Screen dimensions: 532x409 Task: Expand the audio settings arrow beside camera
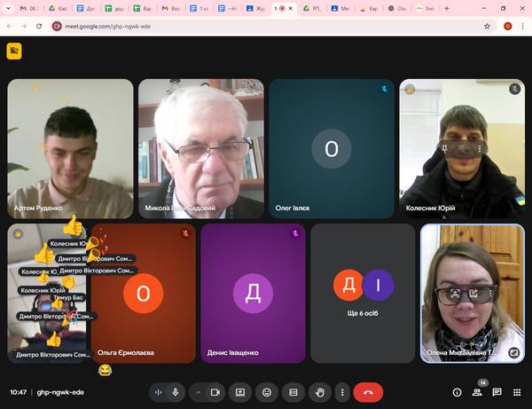(x=198, y=391)
